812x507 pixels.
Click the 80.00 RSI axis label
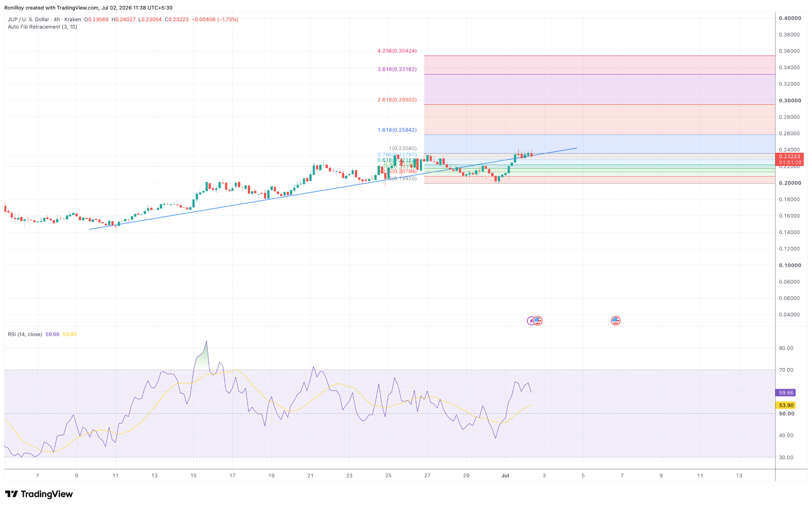[786, 348]
